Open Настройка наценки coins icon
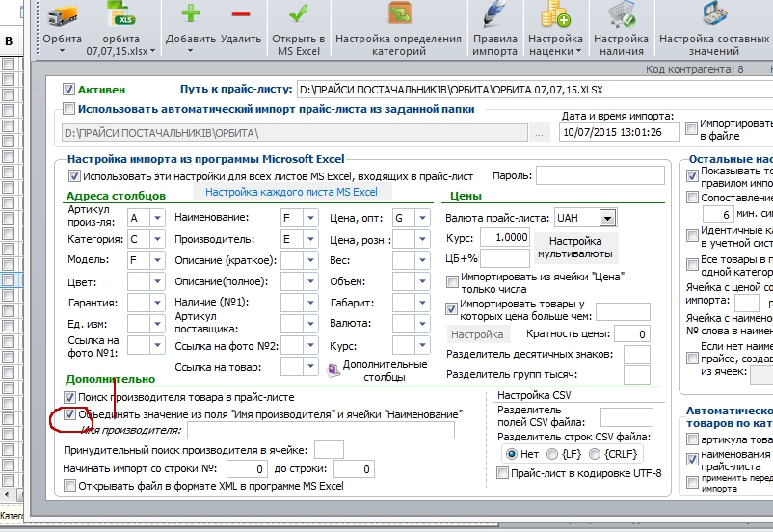 (x=555, y=13)
